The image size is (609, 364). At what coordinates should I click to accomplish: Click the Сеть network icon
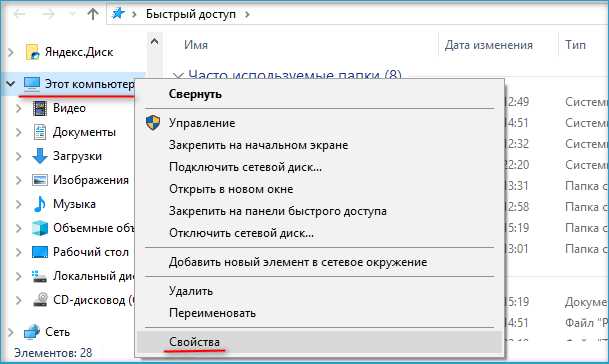coord(32,332)
